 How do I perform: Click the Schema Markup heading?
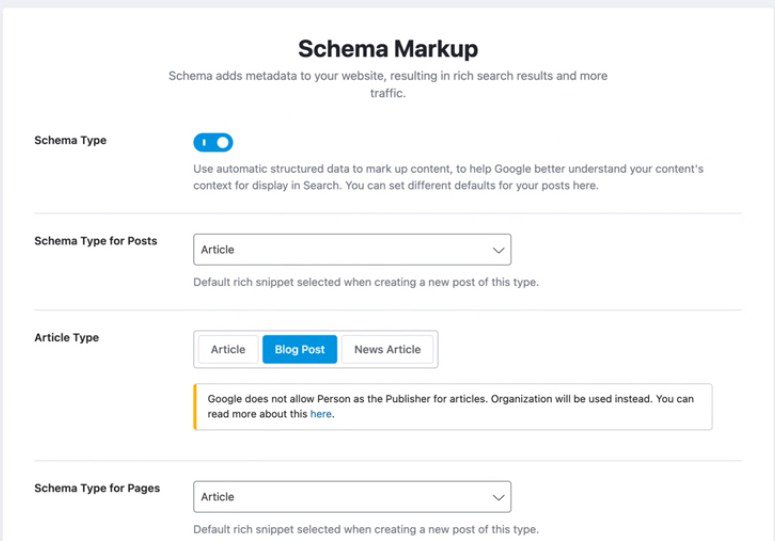pos(388,48)
